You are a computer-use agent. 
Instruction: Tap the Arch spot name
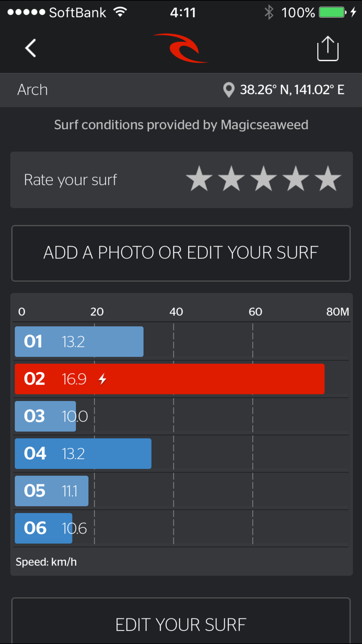click(x=32, y=90)
